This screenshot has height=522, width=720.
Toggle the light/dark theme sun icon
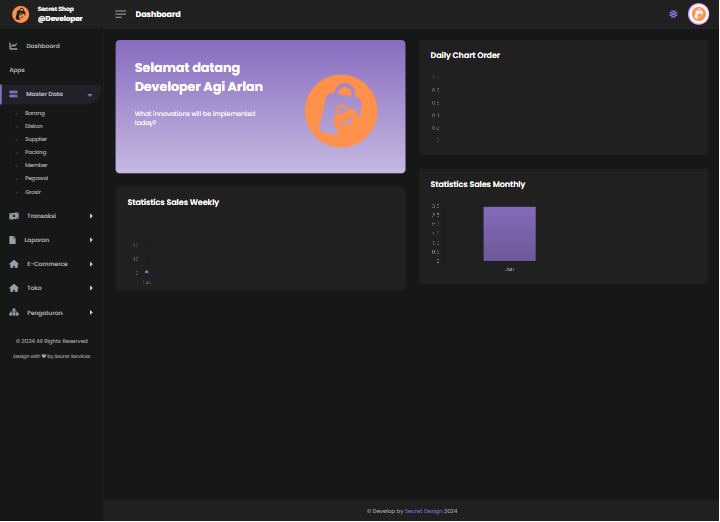tap(673, 14)
